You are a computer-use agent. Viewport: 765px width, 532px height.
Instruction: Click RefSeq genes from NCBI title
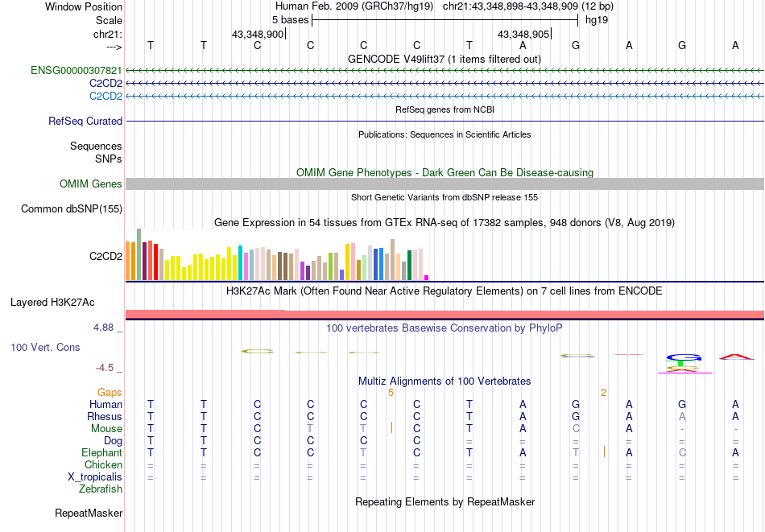click(445, 109)
